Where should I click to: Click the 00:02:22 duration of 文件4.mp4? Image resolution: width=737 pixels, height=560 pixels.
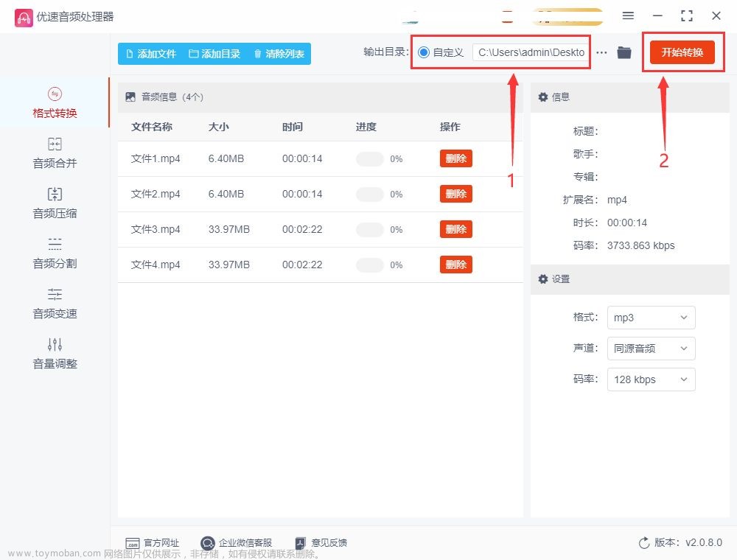302,265
